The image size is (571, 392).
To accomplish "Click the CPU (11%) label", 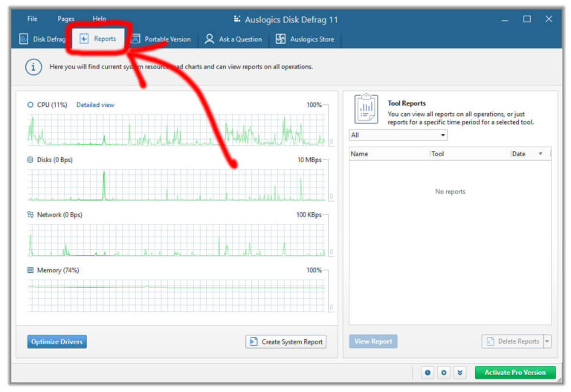I will [52, 105].
